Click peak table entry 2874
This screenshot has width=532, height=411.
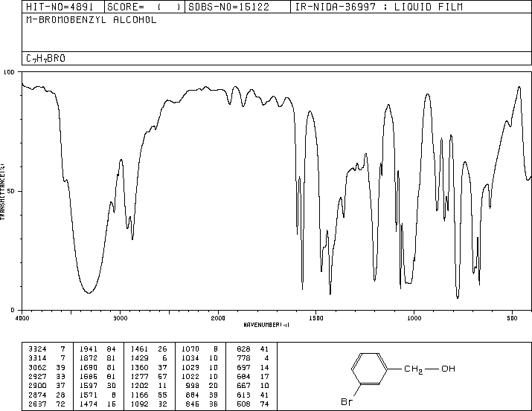37,395
